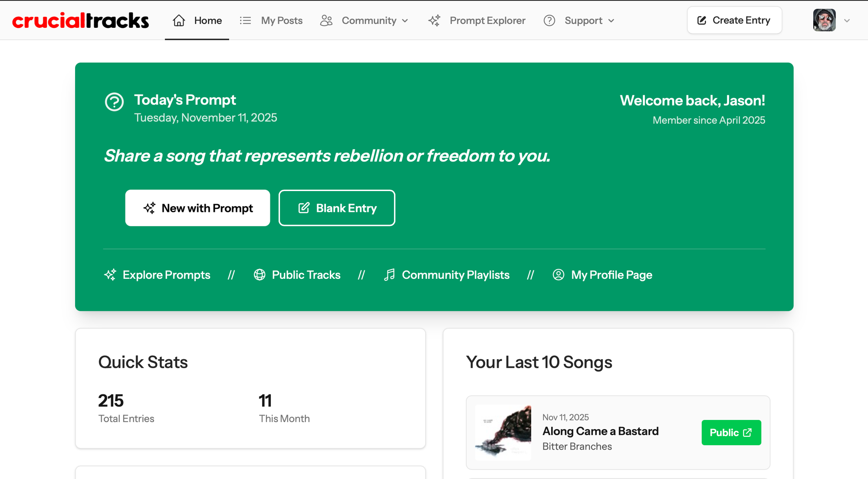The image size is (868, 479).
Task: Click the Along Came a Bastard album thumbnail
Action: coord(503,433)
